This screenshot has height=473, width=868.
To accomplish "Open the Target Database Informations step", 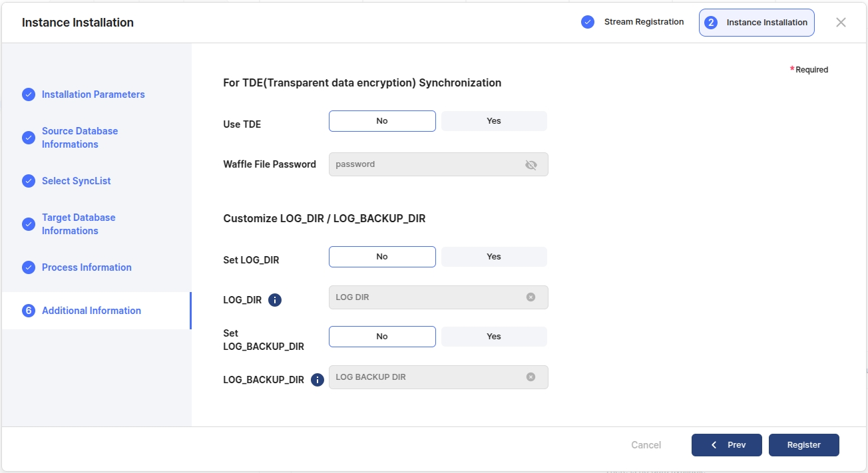I will click(x=78, y=224).
